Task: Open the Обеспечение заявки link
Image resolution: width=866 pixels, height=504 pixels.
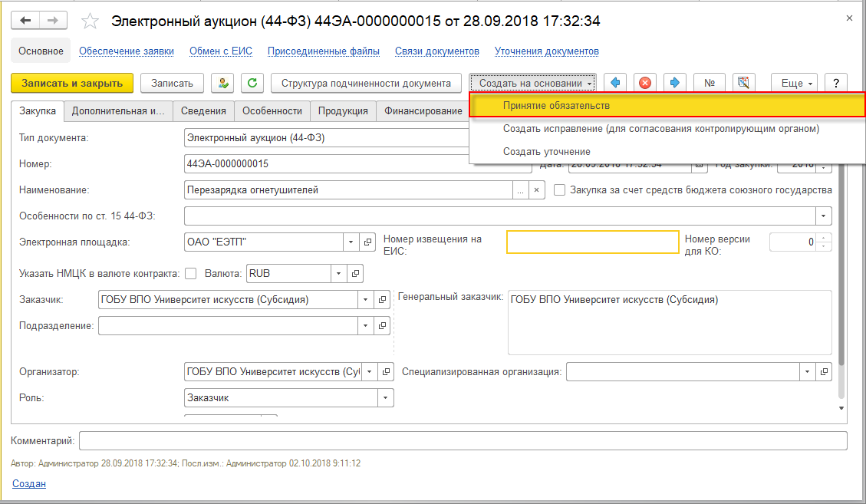Action: pyautogui.click(x=127, y=51)
